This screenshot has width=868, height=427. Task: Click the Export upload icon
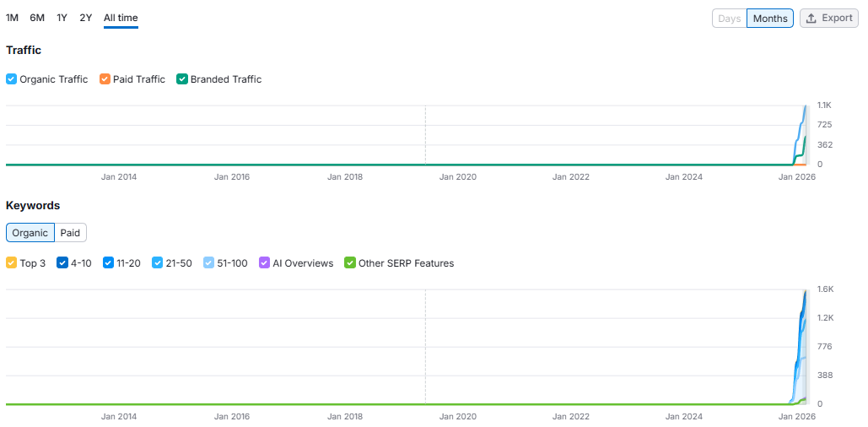tap(811, 19)
